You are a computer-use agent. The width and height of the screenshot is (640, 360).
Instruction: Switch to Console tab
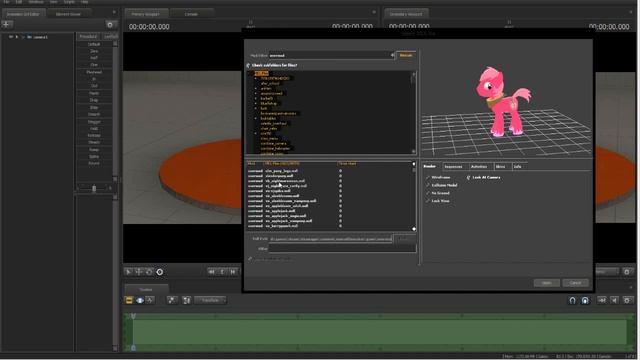click(x=191, y=14)
